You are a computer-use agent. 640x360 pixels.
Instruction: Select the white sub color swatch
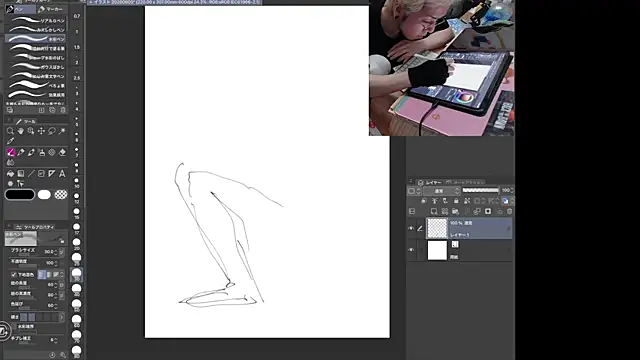click(x=44, y=195)
